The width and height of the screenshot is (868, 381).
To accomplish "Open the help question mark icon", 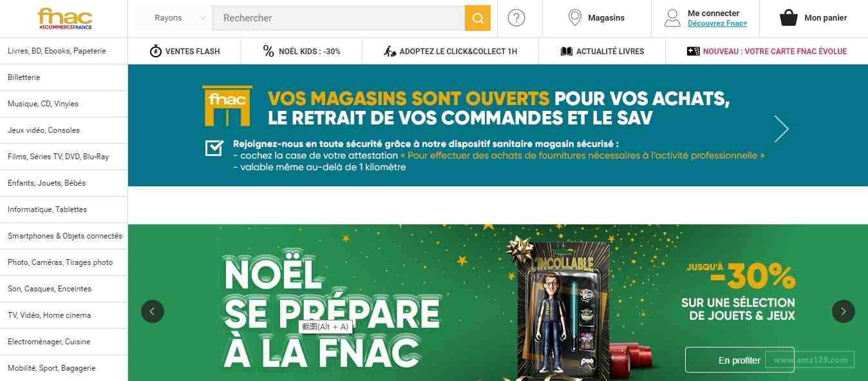I will 516,18.
